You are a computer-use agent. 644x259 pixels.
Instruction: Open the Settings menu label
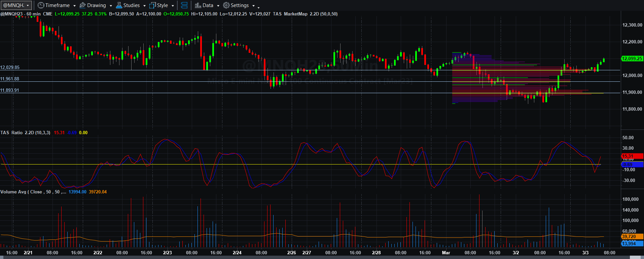pyautogui.click(x=240, y=5)
